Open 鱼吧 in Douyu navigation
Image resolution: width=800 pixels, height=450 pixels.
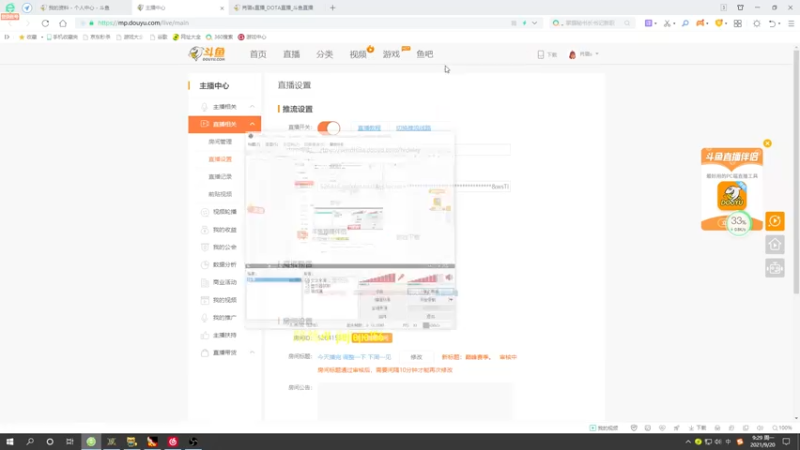(424, 54)
